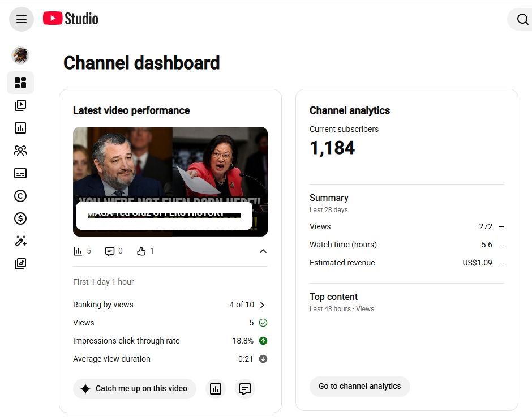Click the Estimated revenue US$1.09 value

point(477,263)
